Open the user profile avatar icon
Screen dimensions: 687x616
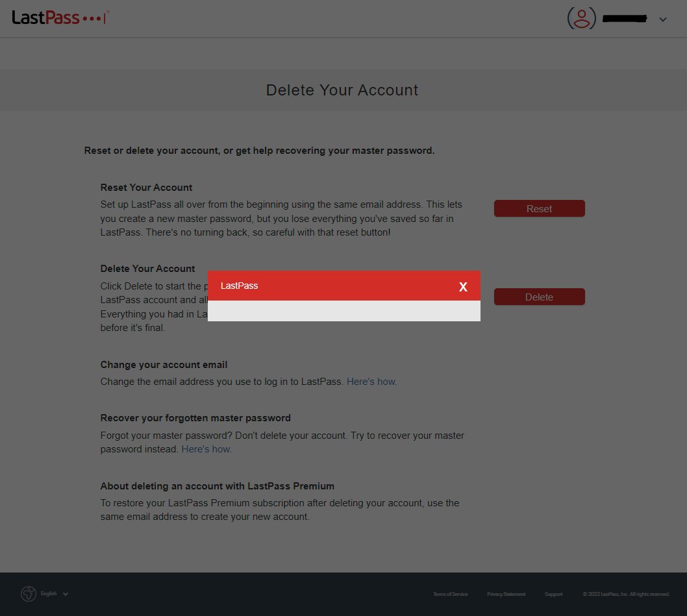tap(581, 18)
